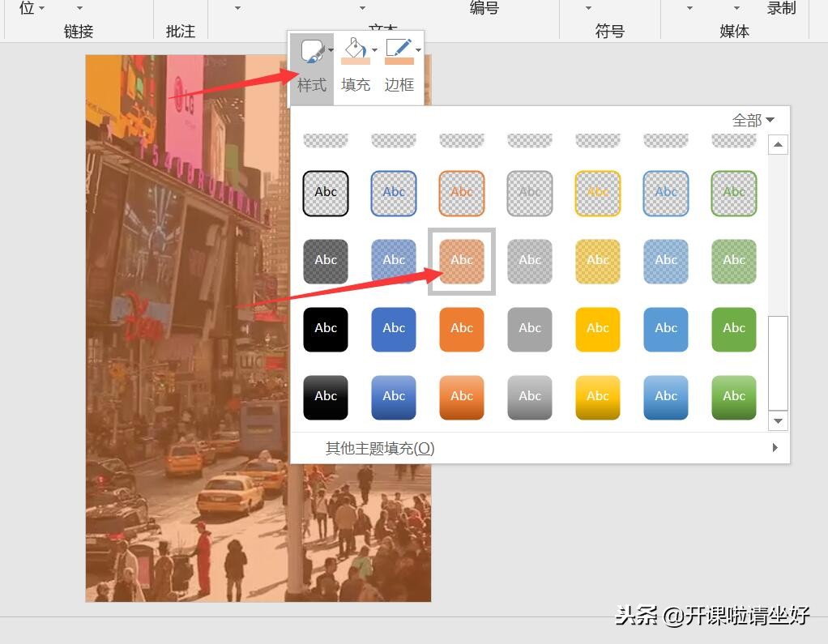Apply solid light blue flat Abc style
Viewport: 828px width, 644px height.
(666, 330)
